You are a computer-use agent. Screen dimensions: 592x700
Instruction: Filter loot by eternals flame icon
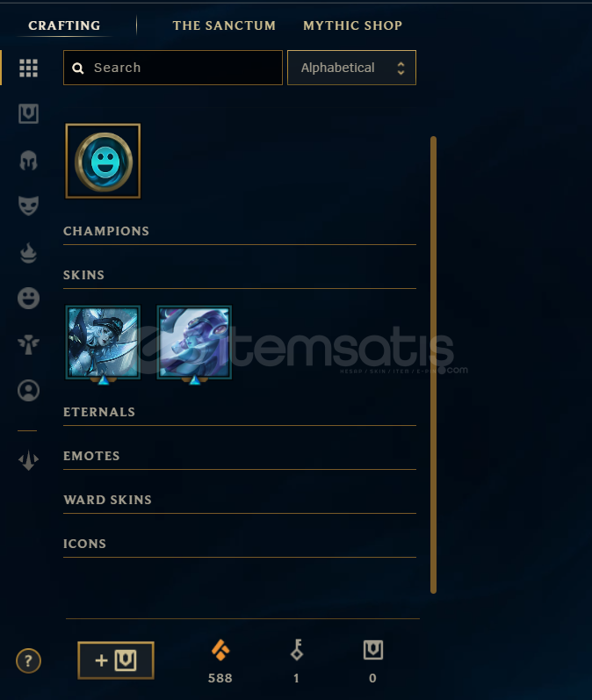click(x=28, y=253)
